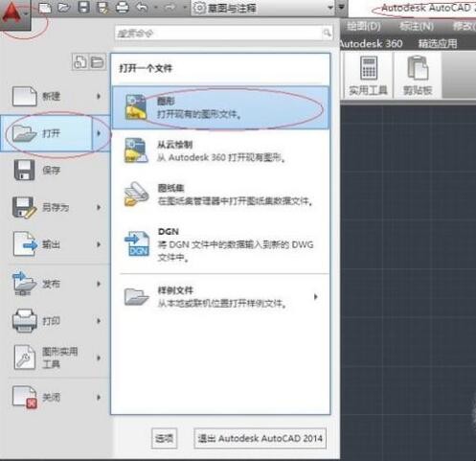Viewport: 476px width, 461px height.
Task: Click the Plot printer icon in quick access toolbar
Action: pos(122,8)
